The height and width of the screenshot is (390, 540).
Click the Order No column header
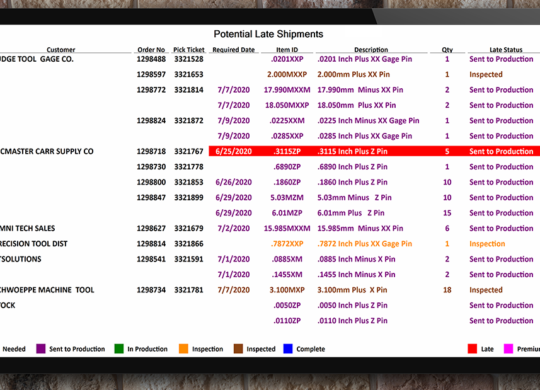point(151,50)
